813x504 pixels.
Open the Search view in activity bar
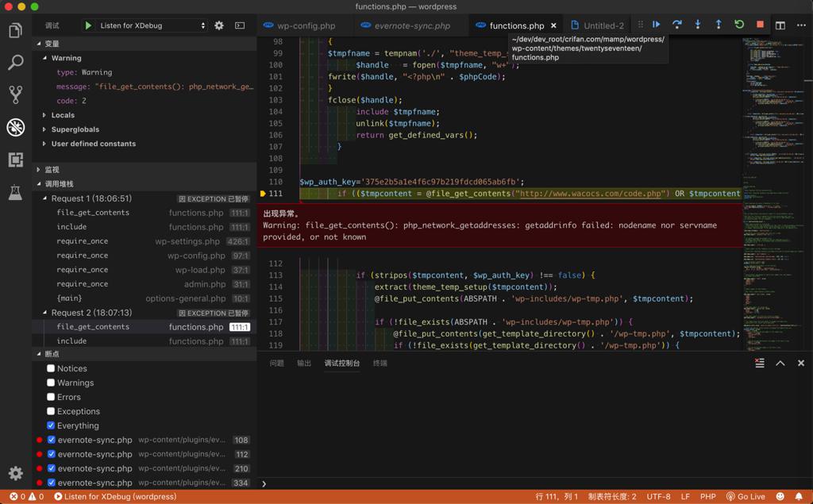15,63
